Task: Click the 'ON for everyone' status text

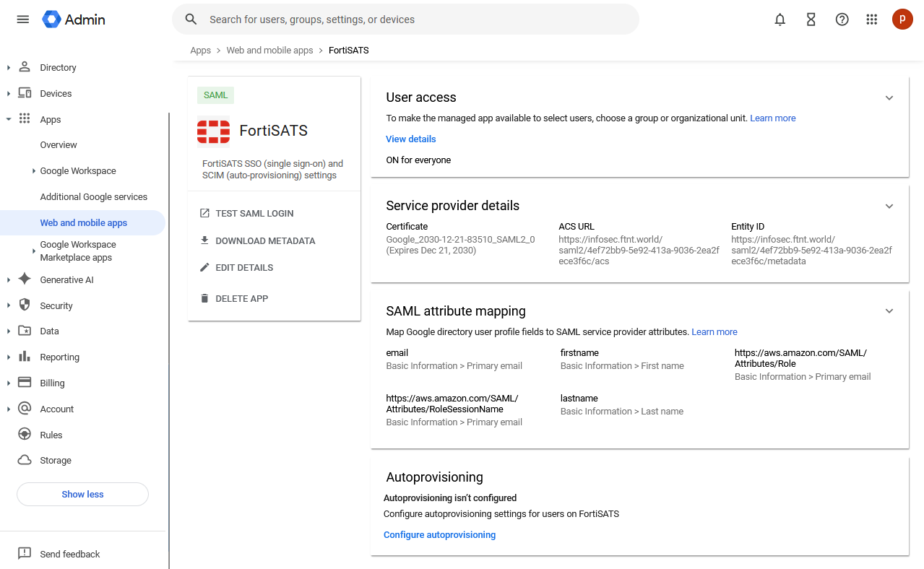Action: [x=418, y=160]
